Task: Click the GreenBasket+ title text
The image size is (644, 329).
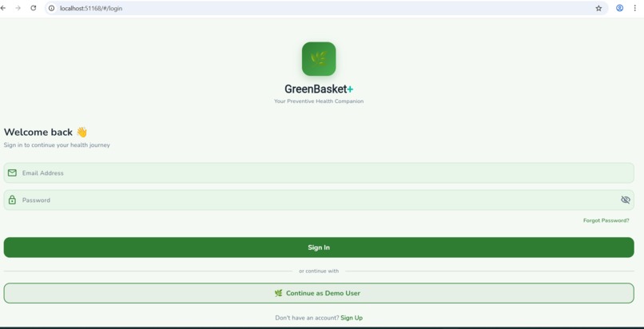Action: pyautogui.click(x=319, y=89)
